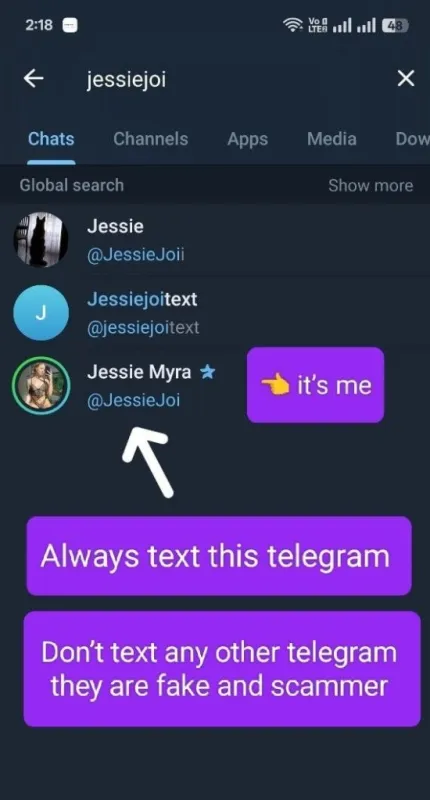Tap the battery level indicator

click(395, 25)
